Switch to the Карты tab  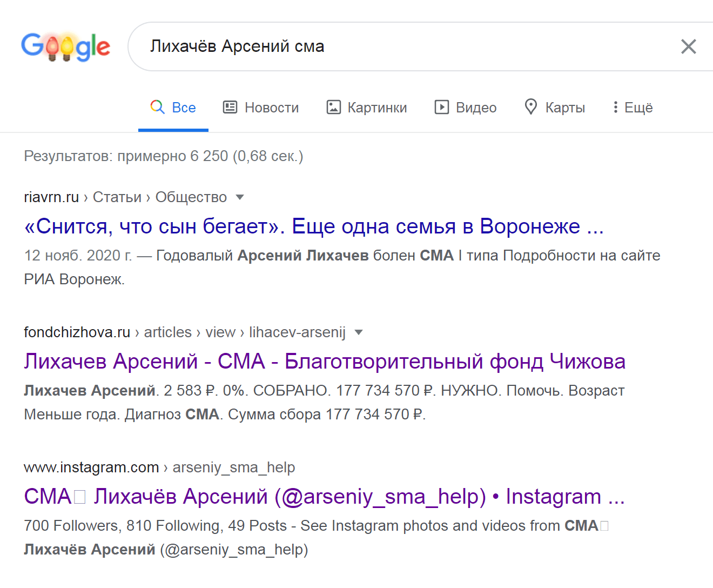click(x=555, y=108)
